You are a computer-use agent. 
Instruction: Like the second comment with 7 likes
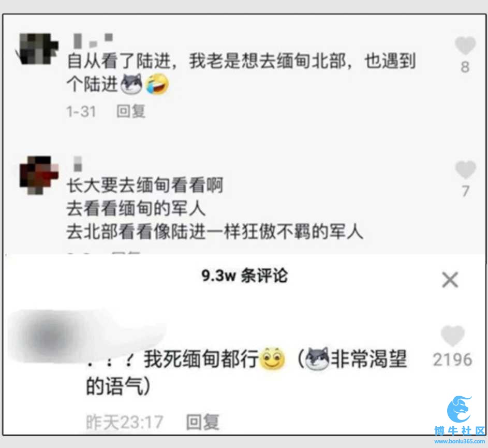(465, 170)
